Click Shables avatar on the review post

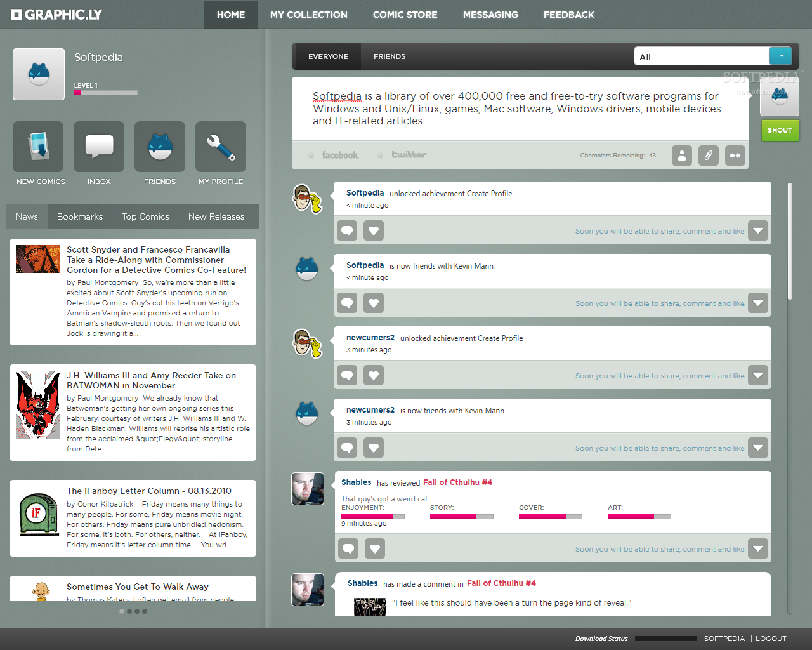click(308, 489)
